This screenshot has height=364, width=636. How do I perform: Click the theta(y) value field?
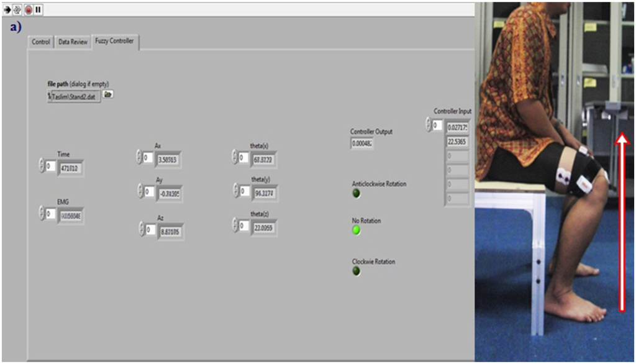(265, 193)
